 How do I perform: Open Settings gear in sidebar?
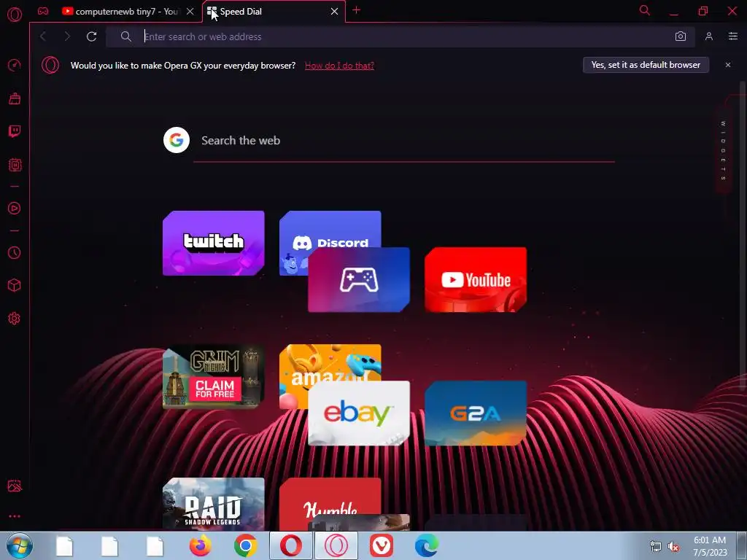coord(15,319)
